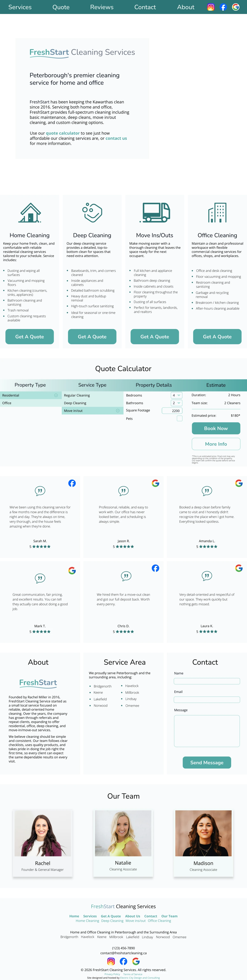The height and width of the screenshot is (980, 247).
Task: Click the Move Ins/Outs truck icon
Action: pos(155,212)
